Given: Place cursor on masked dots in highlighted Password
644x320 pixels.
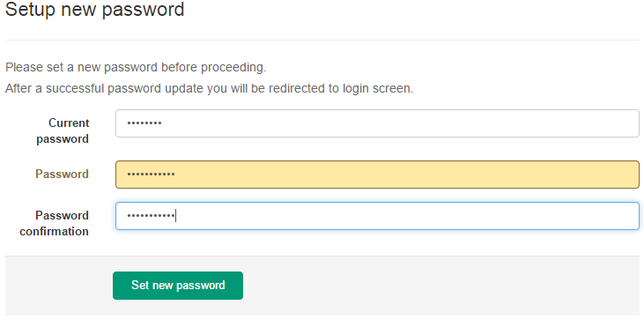Looking at the screenshot, I should click(x=151, y=175).
